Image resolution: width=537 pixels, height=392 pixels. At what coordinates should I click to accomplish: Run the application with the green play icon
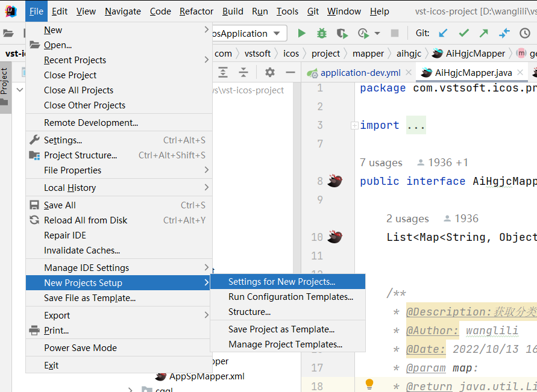(302, 34)
